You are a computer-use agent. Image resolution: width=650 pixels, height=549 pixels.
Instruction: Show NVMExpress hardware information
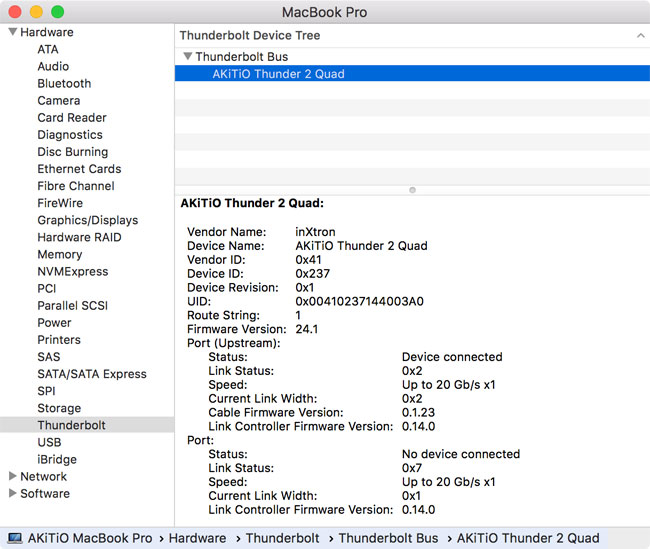click(72, 271)
